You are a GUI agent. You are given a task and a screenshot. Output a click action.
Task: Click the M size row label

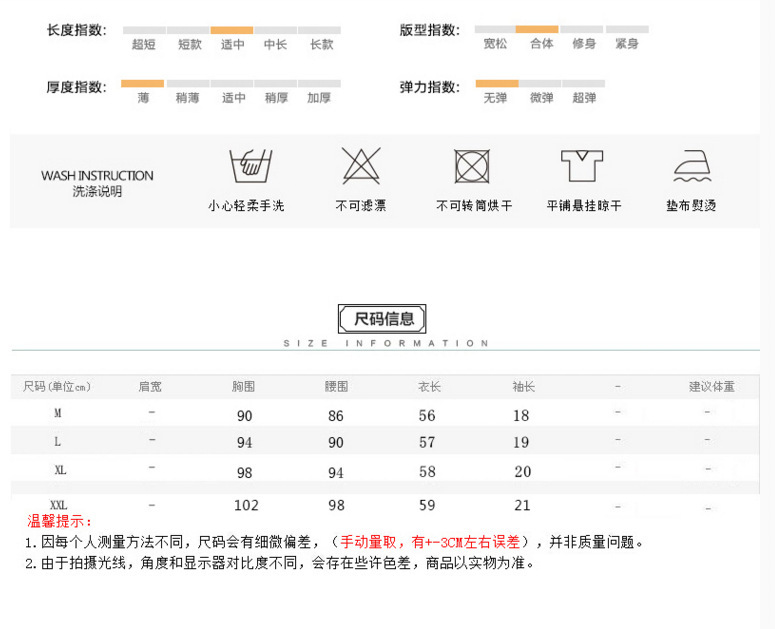pos(58,413)
